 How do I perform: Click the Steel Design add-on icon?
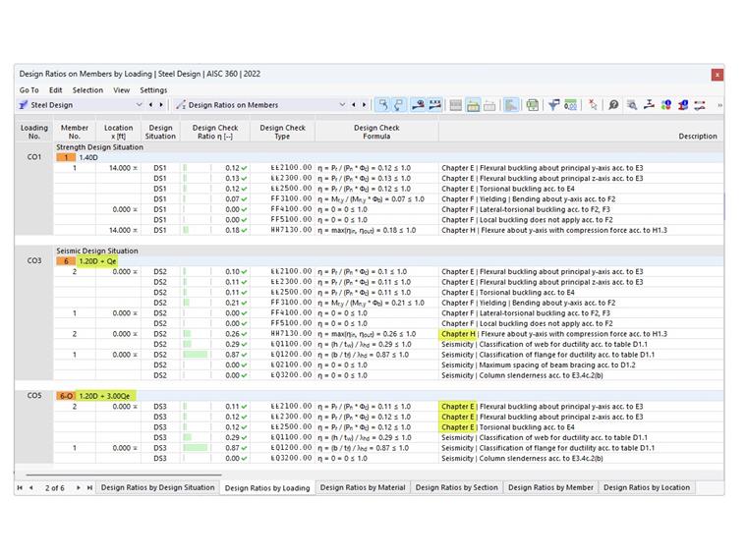point(23,105)
